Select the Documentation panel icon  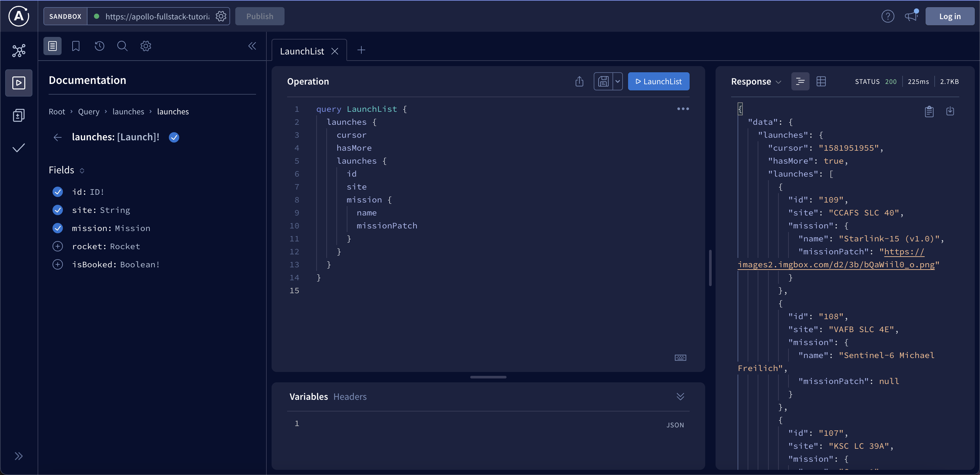pyautogui.click(x=52, y=46)
